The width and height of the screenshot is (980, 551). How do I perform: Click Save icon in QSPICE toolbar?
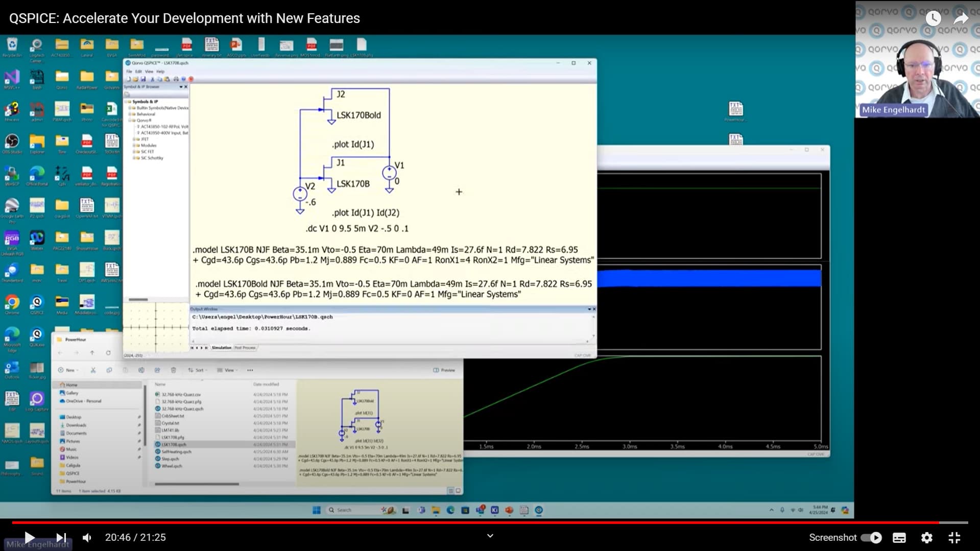143,79
